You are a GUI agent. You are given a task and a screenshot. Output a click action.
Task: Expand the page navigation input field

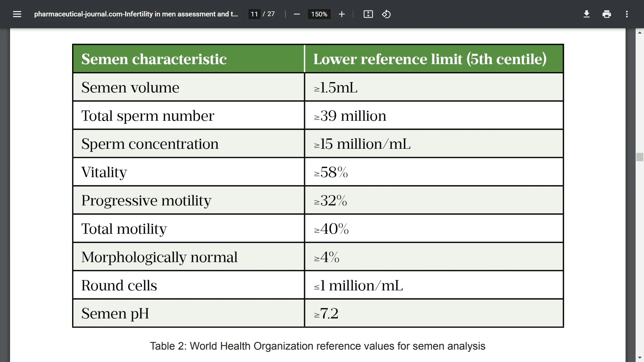[x=255, y=14]
